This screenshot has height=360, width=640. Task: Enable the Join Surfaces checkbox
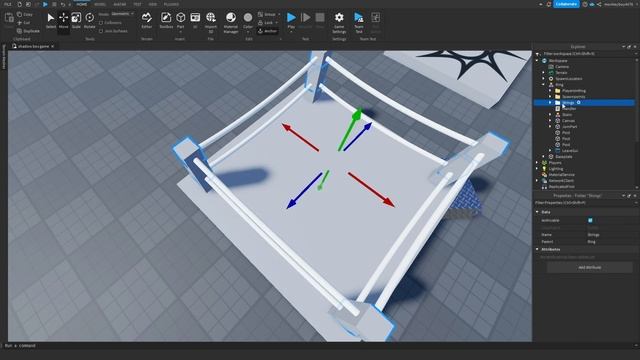click(101, 31)
